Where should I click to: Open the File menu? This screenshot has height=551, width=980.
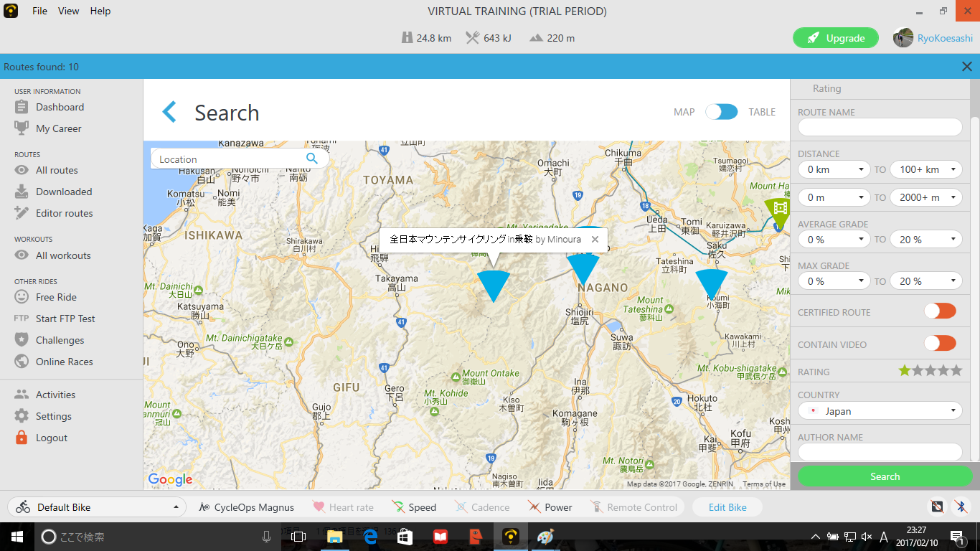coord(39,11)
